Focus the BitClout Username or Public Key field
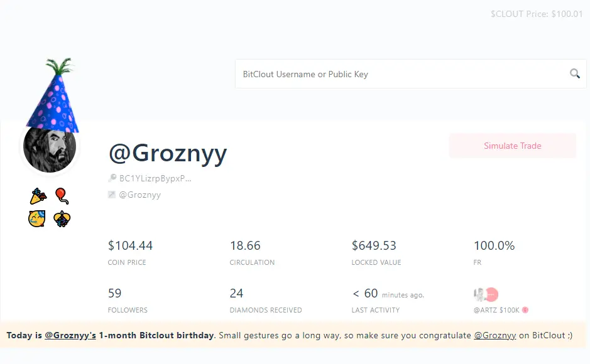This screenshot has height=364, width=590. coord(402,74)
